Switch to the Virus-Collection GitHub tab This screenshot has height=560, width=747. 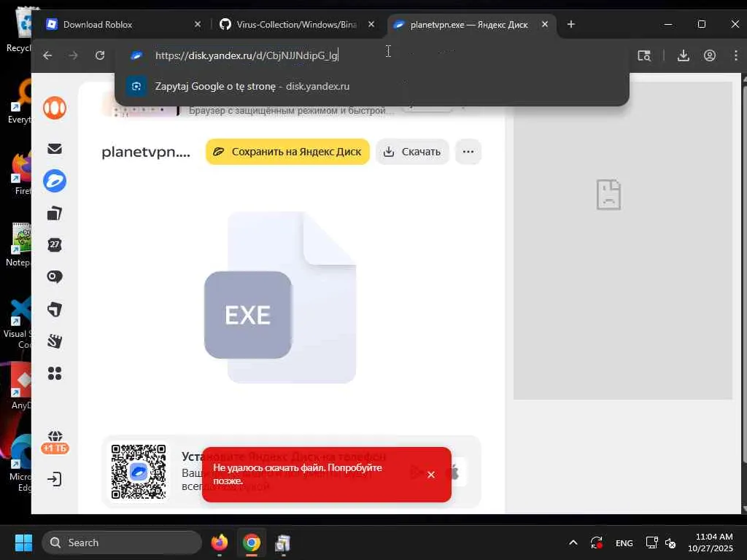(x=296, y=24)
